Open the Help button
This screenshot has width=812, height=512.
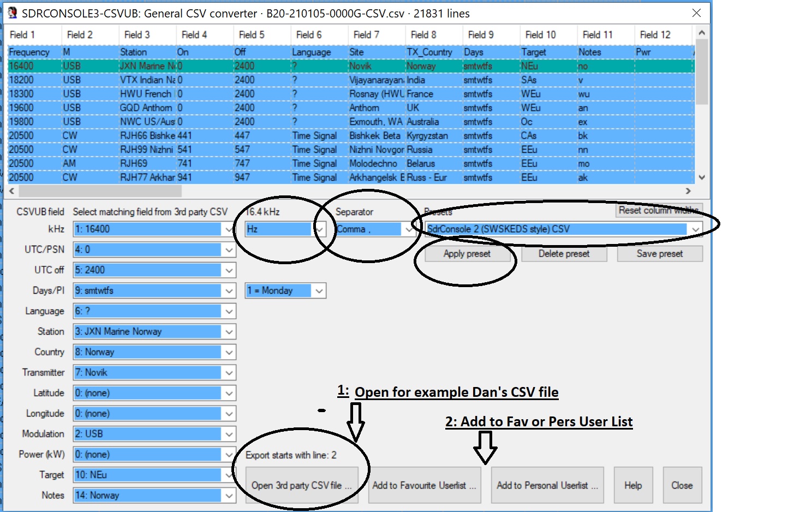633,485
